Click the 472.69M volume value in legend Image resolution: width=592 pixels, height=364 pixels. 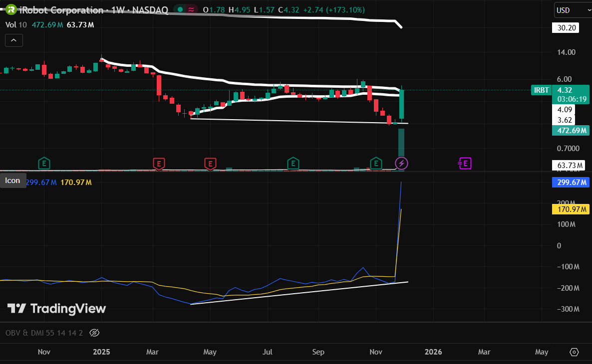(x=47, y=25)
